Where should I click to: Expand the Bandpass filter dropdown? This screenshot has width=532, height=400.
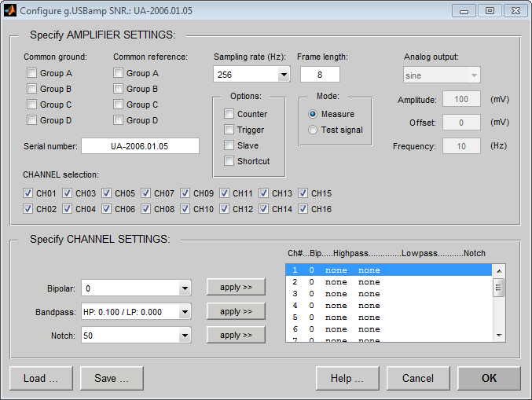185,312
